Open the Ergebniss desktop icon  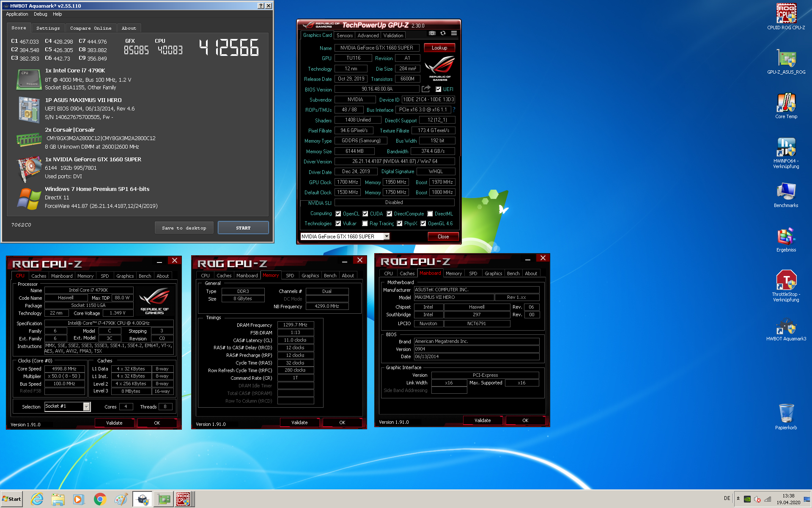click(786, 240)
